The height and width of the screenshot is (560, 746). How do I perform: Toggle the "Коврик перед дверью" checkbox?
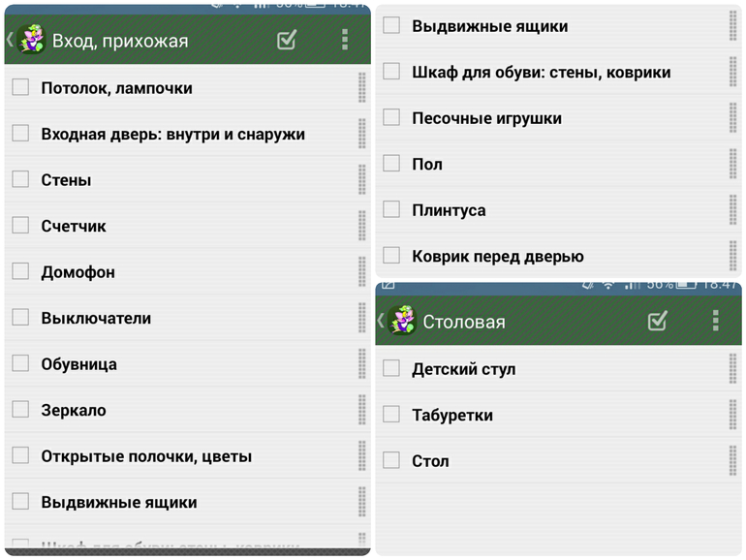coord(391,256)
